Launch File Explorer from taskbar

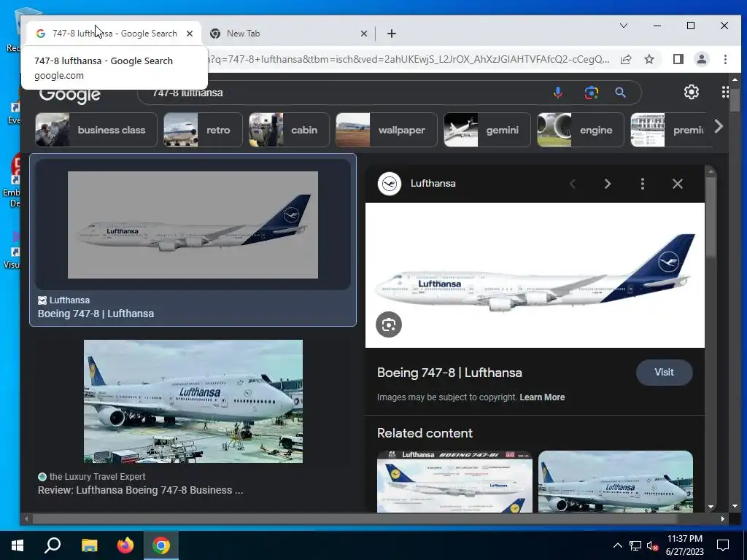click(x=89, y=545)
